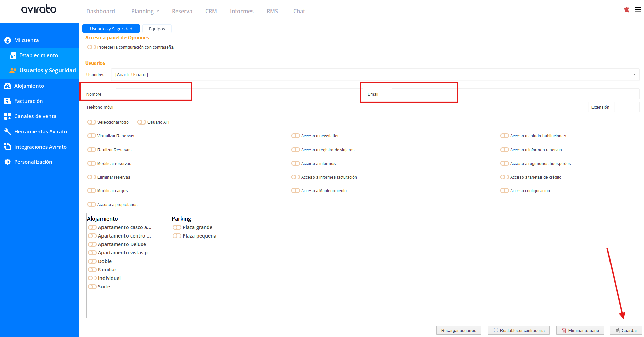
Task: Enable Acceso a estado habitaciones
Action: coord(504,136)
